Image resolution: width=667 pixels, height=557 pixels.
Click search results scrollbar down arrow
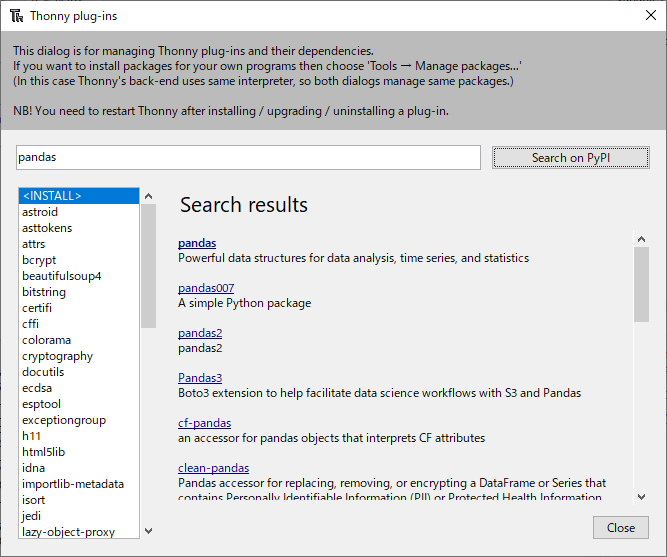[641, 497]
